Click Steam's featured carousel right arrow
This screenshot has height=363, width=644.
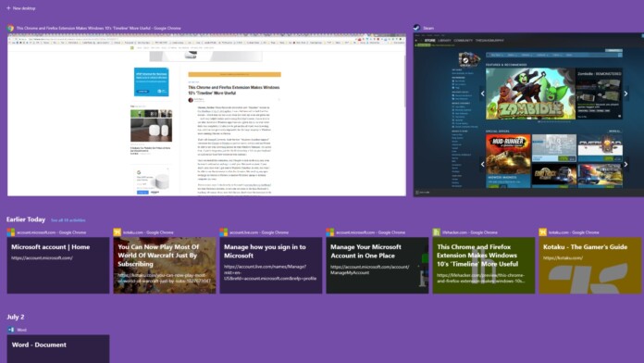625,94
